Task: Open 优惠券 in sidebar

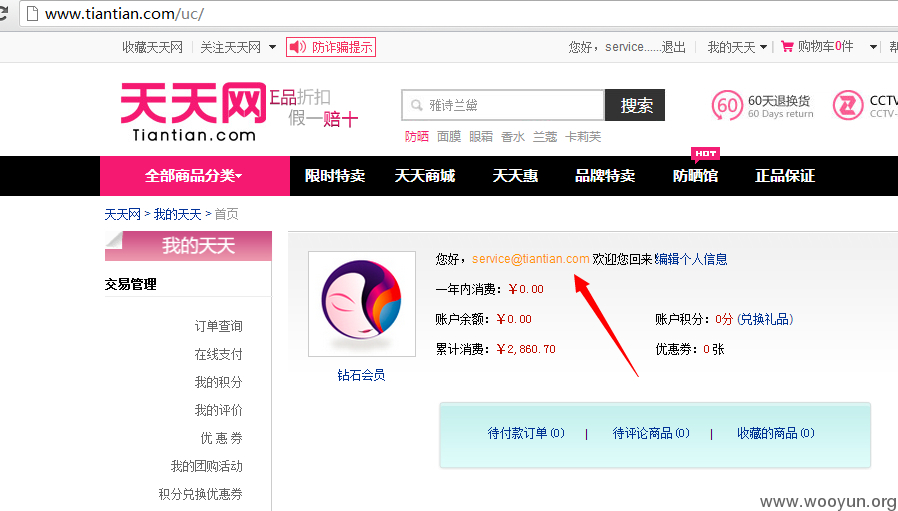Action: [x=222, y=438]
